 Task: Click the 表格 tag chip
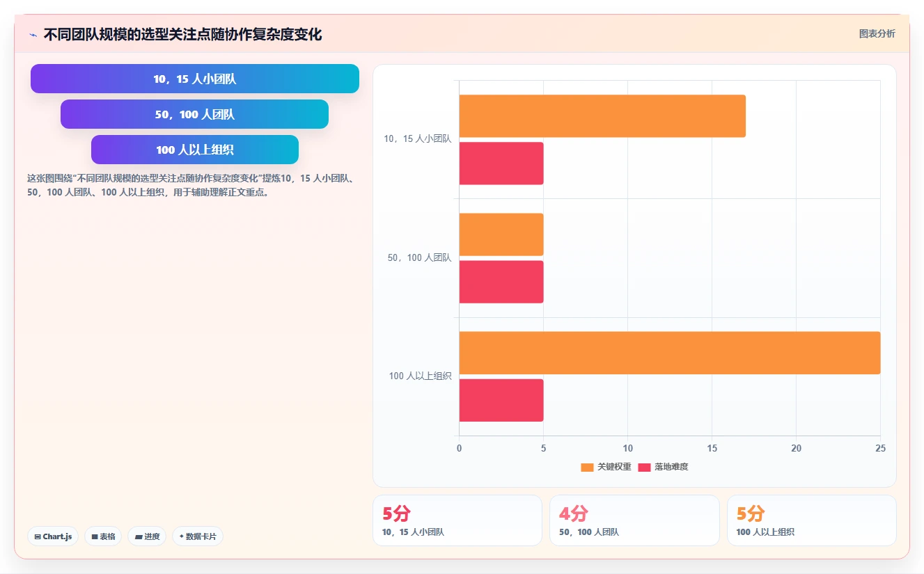coord(103,536)
